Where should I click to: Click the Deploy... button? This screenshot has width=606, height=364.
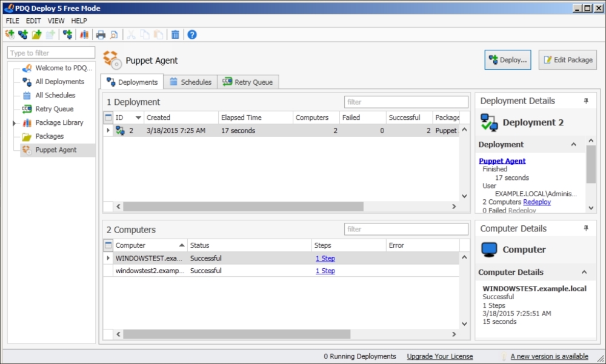(x=508, y=60)
